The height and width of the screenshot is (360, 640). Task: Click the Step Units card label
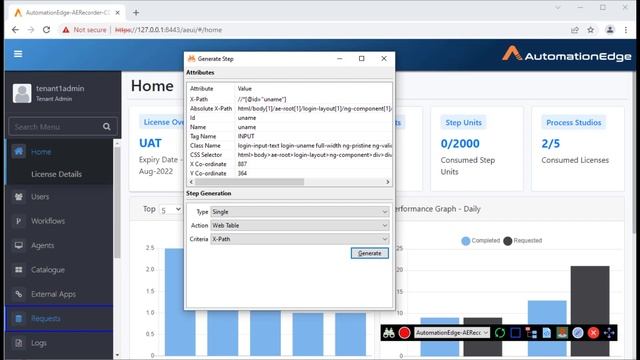463,122
